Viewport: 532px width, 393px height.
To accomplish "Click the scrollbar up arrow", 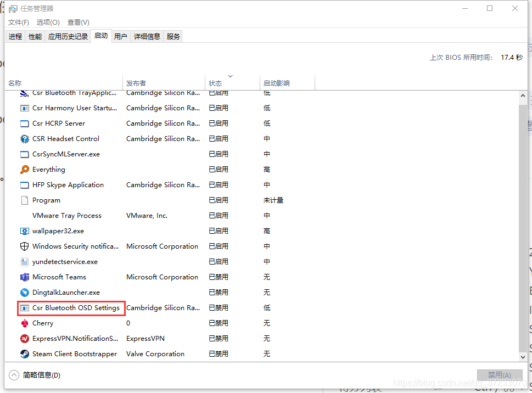I will pyautogui.click(x=523, y=96).
